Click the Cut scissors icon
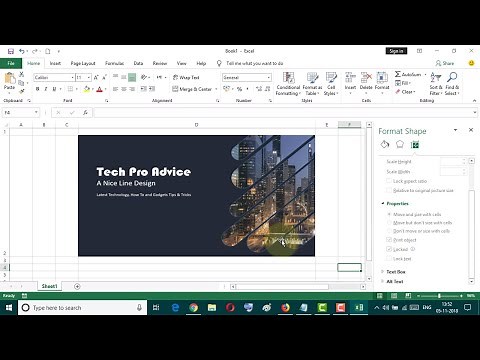The image size is (480, 360). click(x=22, y=74)
